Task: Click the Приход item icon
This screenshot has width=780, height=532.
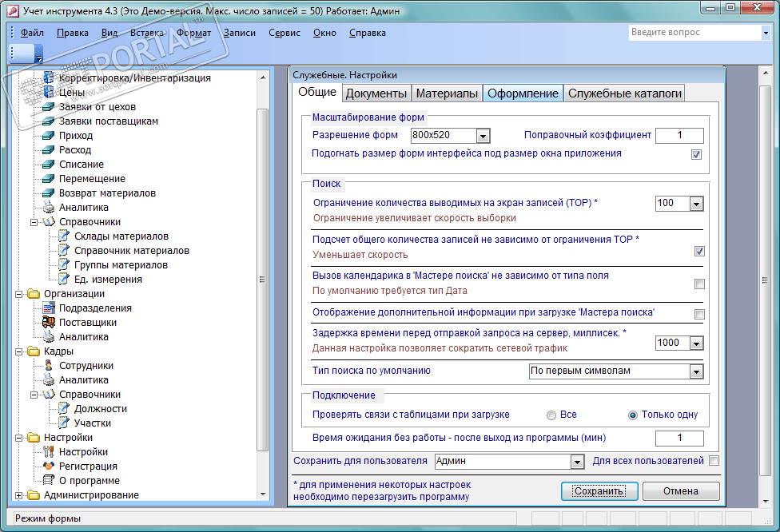Action: pos(48,135)
